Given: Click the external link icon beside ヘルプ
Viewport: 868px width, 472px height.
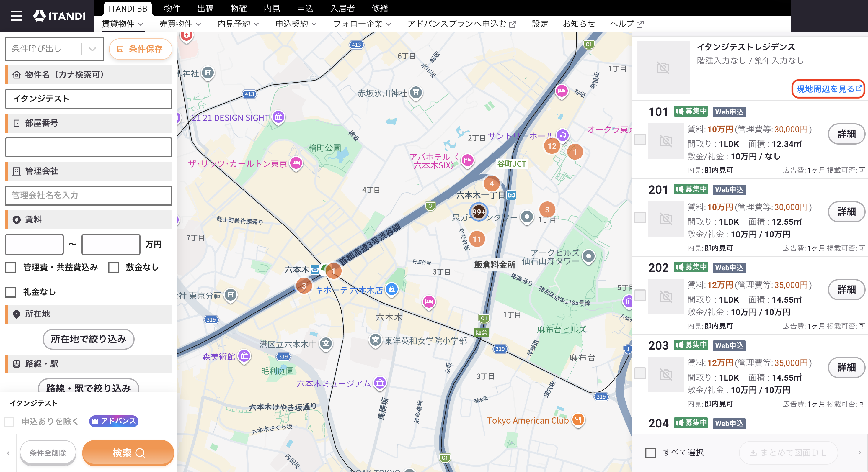Looking at the screenshot, I should 640,24.
